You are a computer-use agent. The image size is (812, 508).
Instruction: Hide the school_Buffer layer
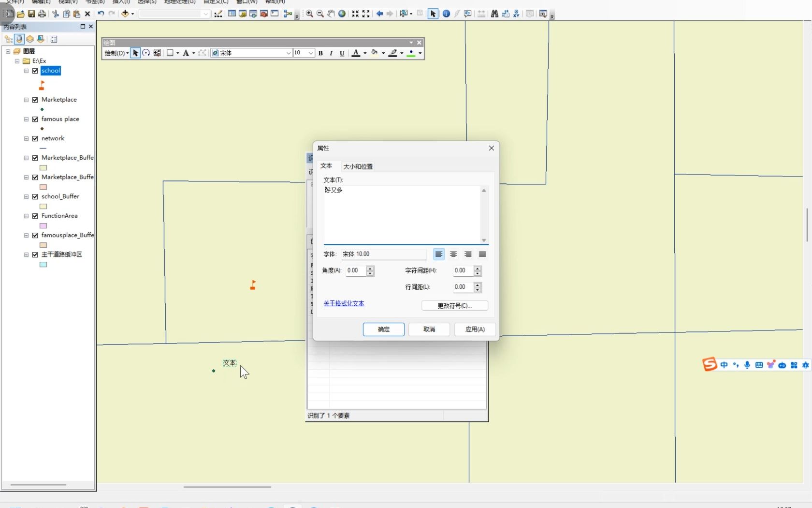point(35,196)
